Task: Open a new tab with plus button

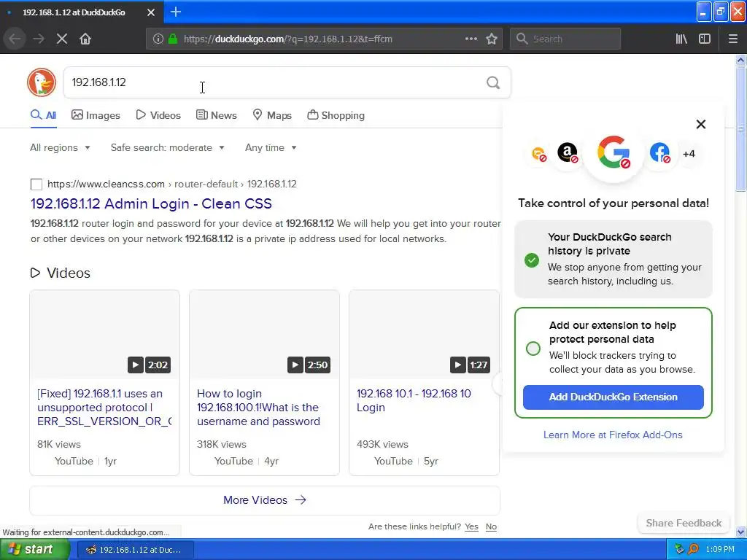Action: [x=176, y=12]
